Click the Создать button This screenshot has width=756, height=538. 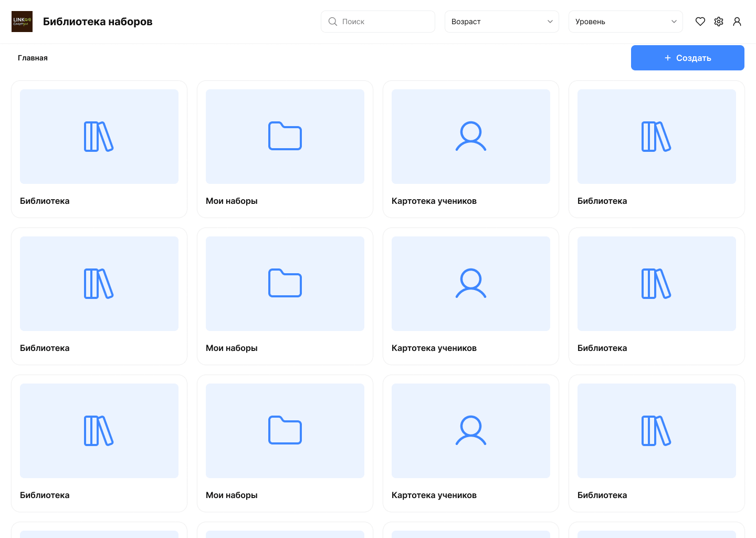click(x=688, y=58)
